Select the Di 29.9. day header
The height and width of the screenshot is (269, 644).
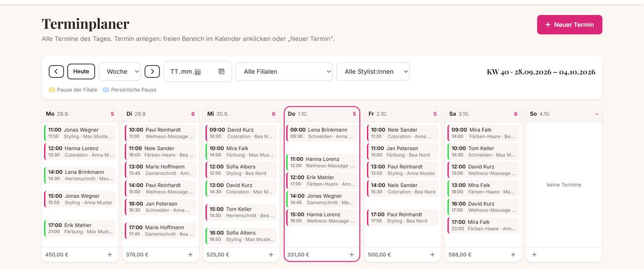point(160,114)
